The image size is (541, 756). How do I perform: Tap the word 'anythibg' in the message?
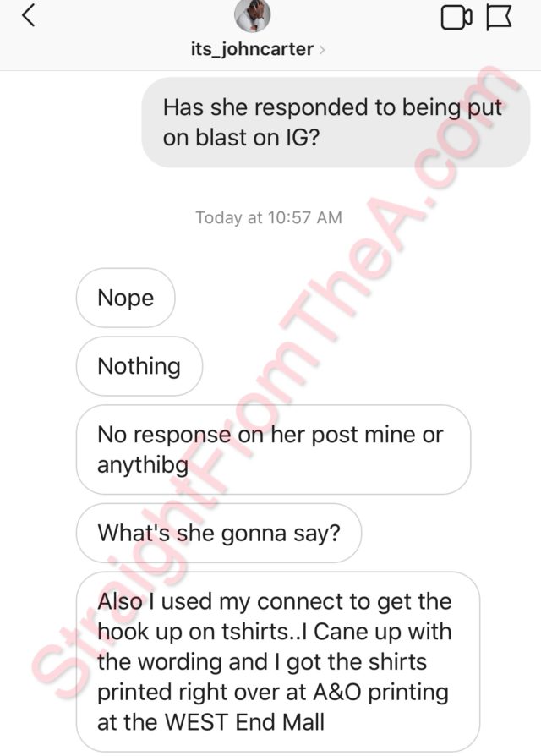point(143,465)
